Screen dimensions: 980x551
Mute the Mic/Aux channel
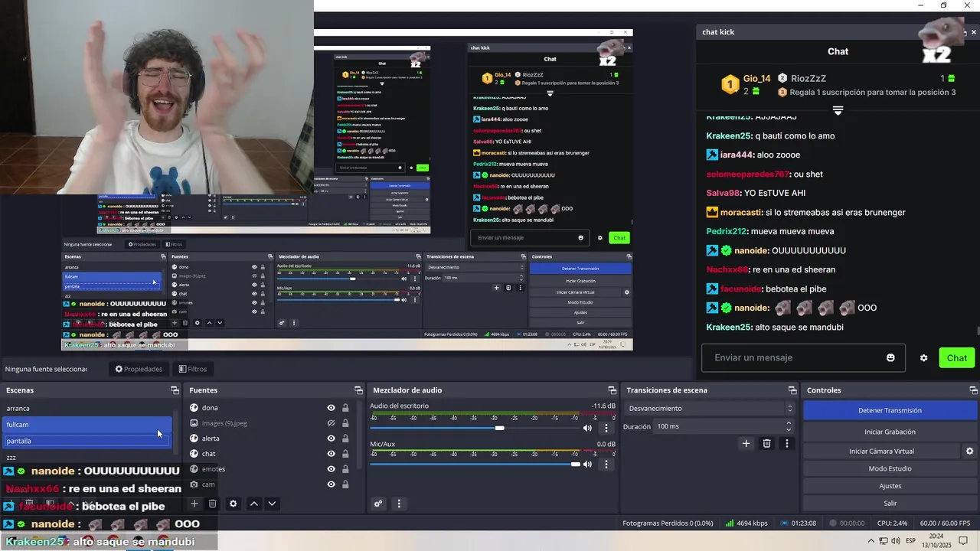pos(588,464)
